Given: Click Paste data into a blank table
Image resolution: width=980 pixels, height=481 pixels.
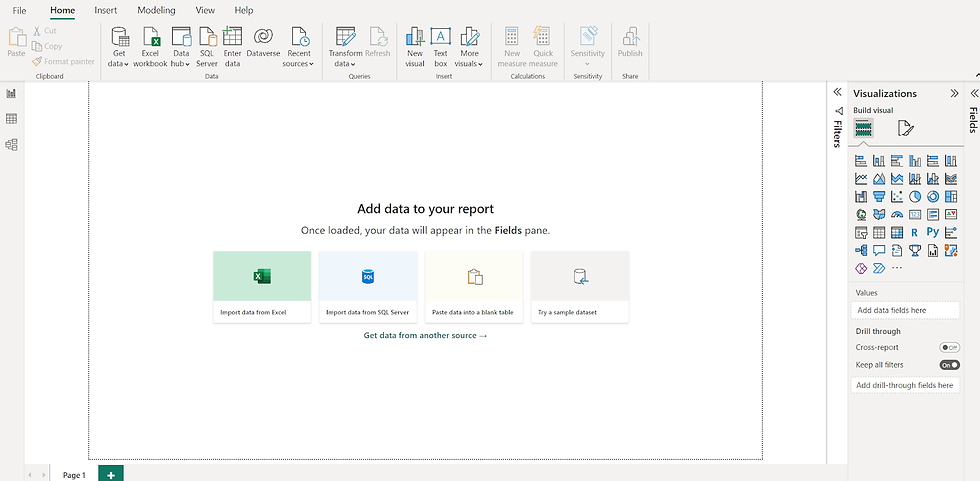Looking at the screenshot, I should coord(474,287).
